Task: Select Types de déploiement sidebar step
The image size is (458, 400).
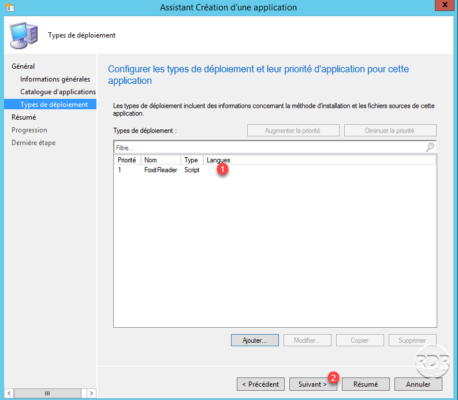Action: pyautogui.click(x=50, y=104)
